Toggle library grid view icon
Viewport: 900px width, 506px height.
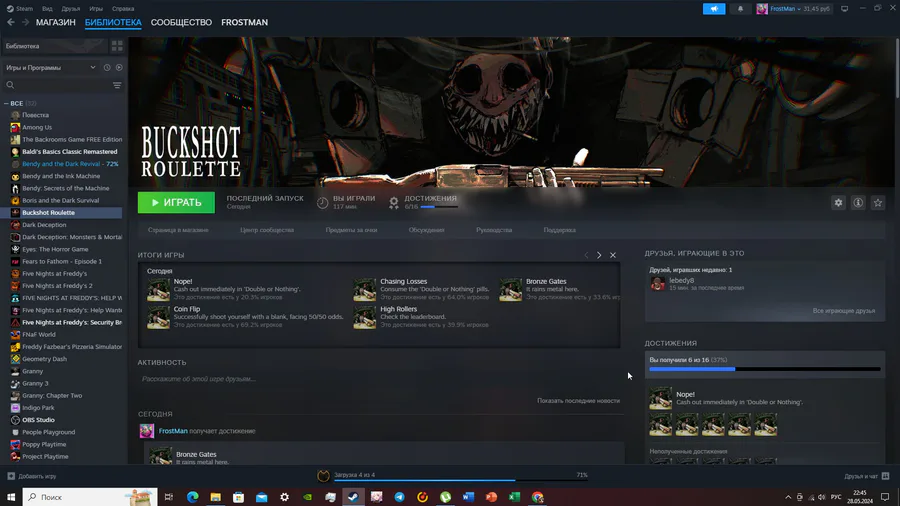click(x=117, y=45)
